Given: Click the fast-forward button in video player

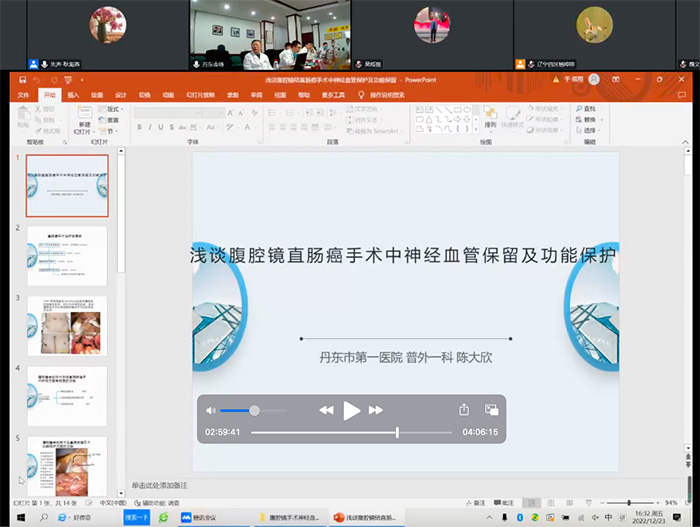Looking at the screenshot, I should point(376,410).
